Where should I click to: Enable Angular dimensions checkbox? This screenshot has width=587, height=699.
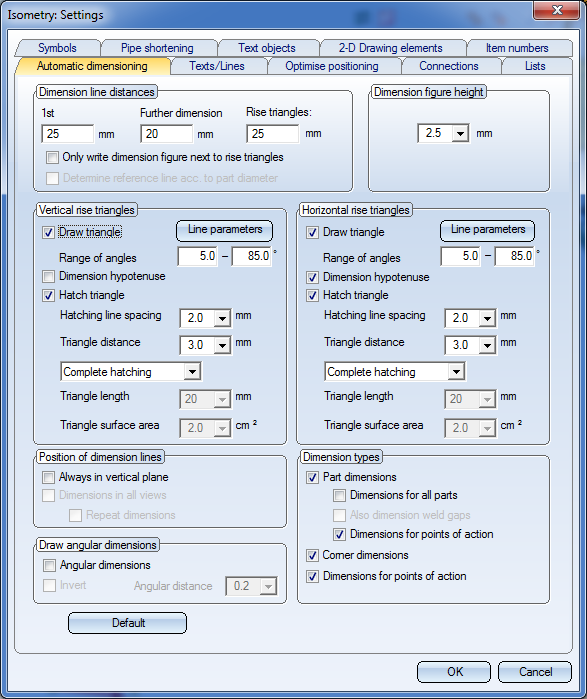pos(49,565)
